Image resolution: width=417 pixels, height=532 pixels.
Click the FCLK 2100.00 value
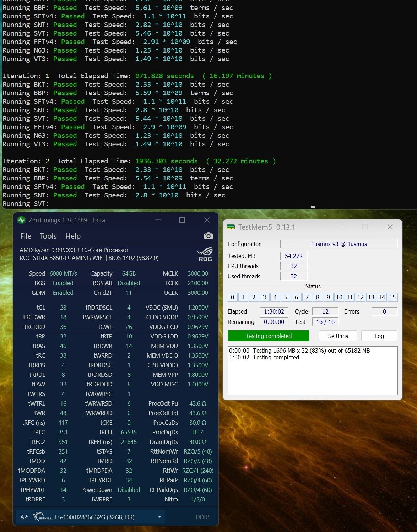point(198,283)
